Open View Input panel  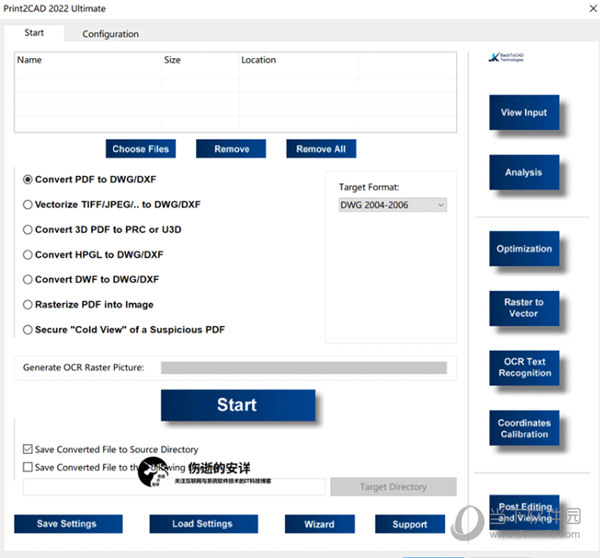pyautogui.click(x=524, y=113)
